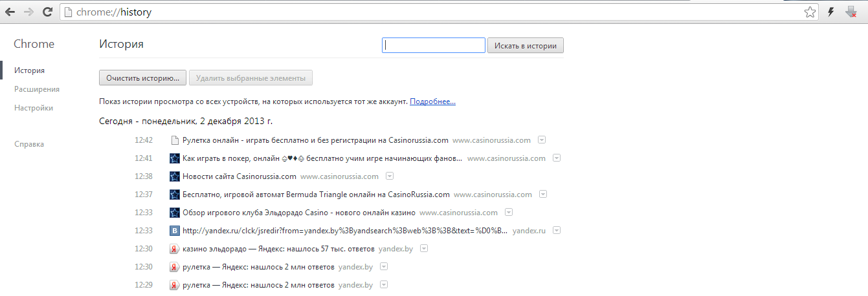Open the Подробнее link

(x=432, y=102)
